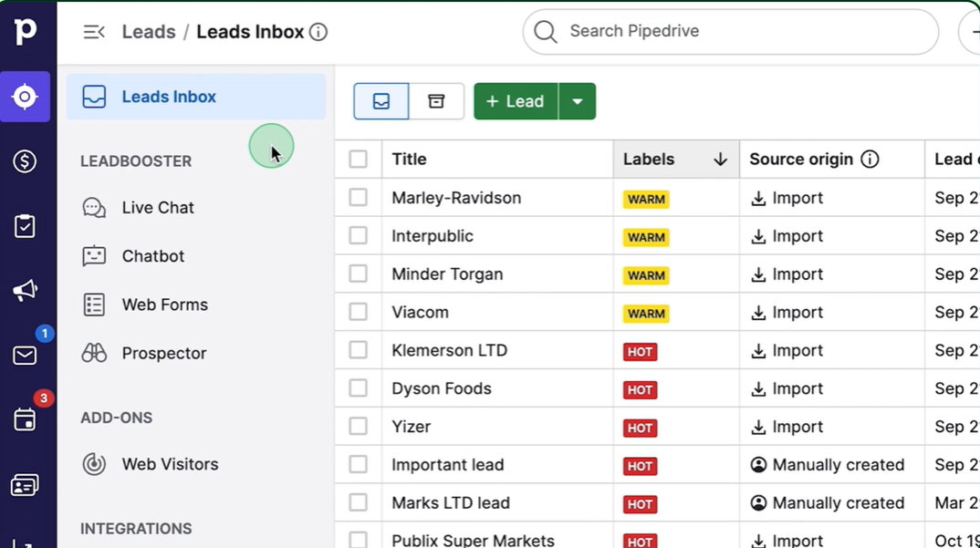The image size is (980, 548).
Task: Click Prospector binoculars icon
Action: pyautogui.click(x=94, y=354)
